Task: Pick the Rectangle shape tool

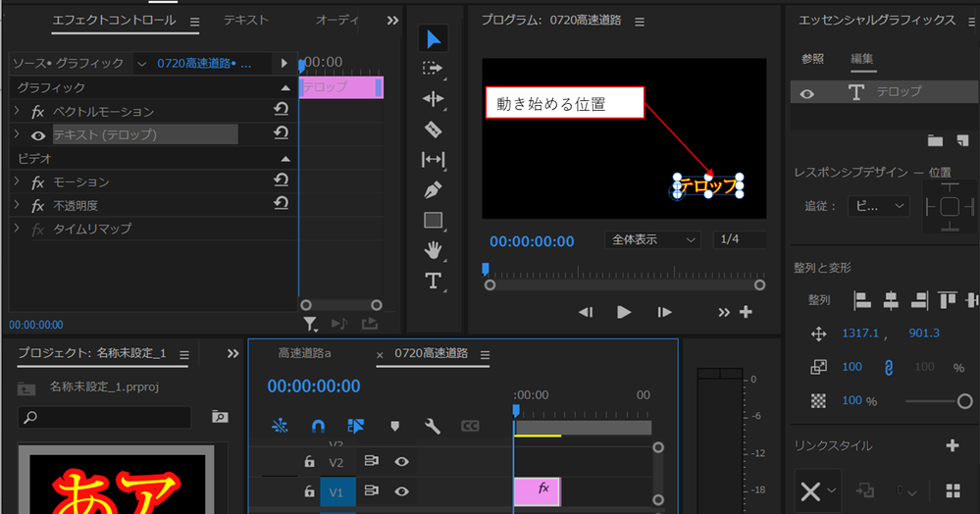Action: pos(434,220)
